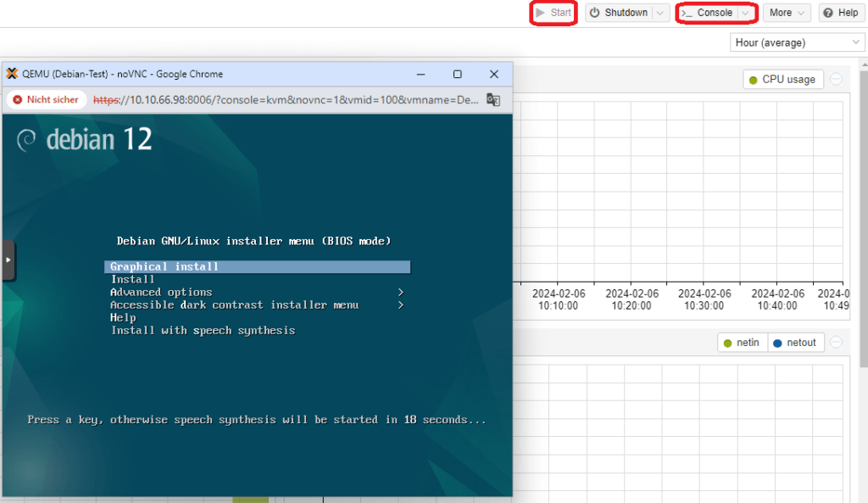Viewport: 868px width, 503px height.
Task: Select the Install menu entry
Action: coord(132,280)
